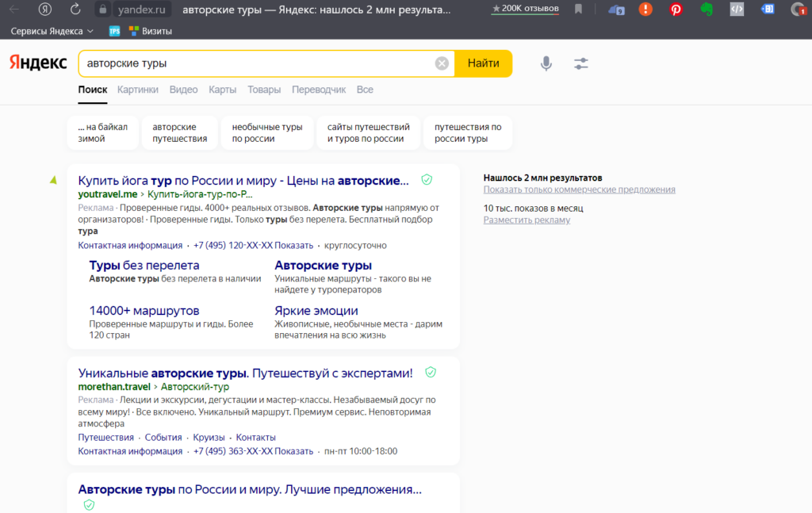Screen dimensions: 812x513
Task: Show phone +7 (495) 363-XX-XX
Action: click(x=253, y=451)
